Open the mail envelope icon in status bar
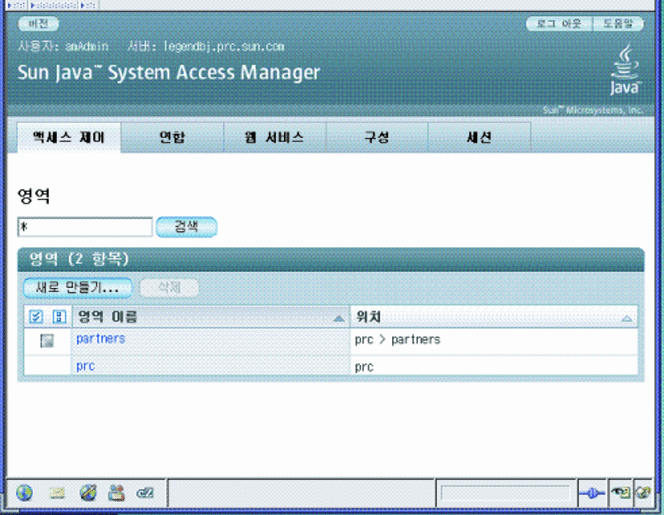Screen dimensions: 664x515 (x=57, y=493)
